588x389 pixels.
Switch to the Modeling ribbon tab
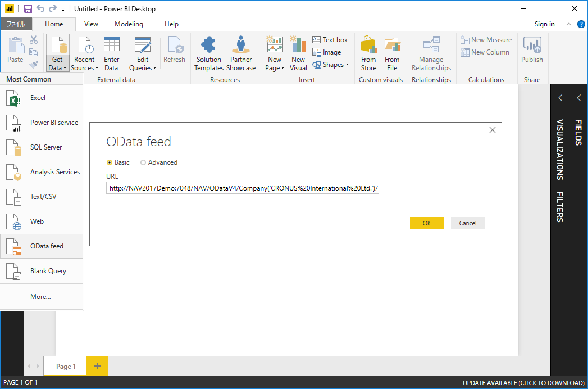(129, 24)
